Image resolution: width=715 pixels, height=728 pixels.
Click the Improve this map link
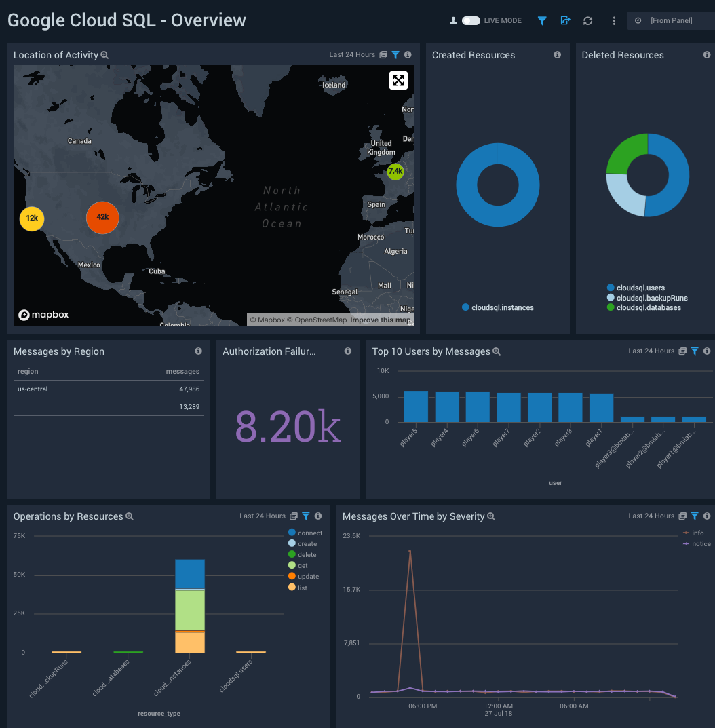(381, 320)
